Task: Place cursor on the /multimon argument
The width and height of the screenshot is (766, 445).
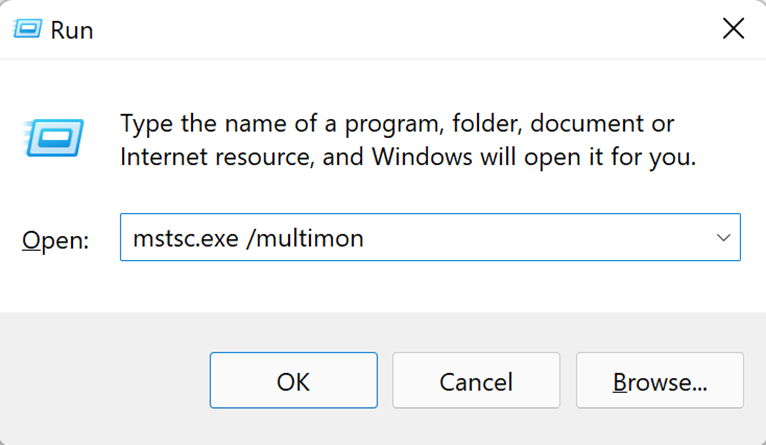Action: pos(305,238)
